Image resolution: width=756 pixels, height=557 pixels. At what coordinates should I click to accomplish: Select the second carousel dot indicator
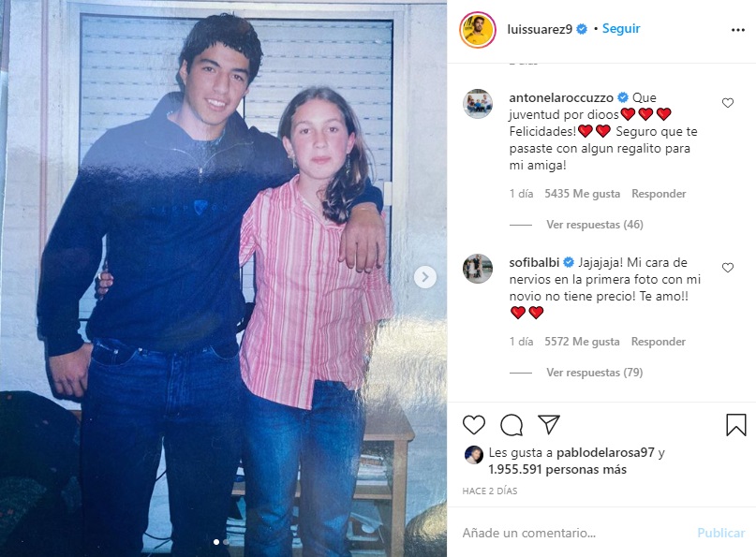(x=226, y=542)
